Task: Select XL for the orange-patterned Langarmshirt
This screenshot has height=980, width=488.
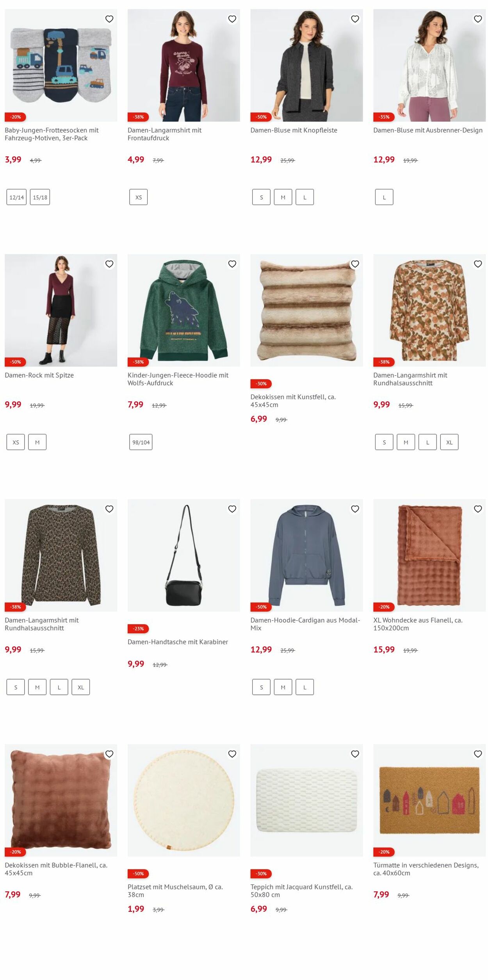Action: click(x=449, y=442)
